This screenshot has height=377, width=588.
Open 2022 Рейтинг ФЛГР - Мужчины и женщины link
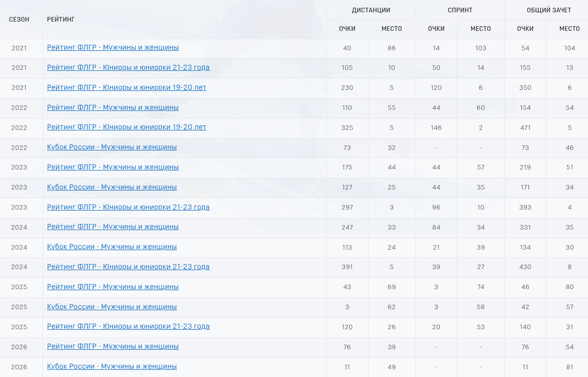tap(113, 107)
